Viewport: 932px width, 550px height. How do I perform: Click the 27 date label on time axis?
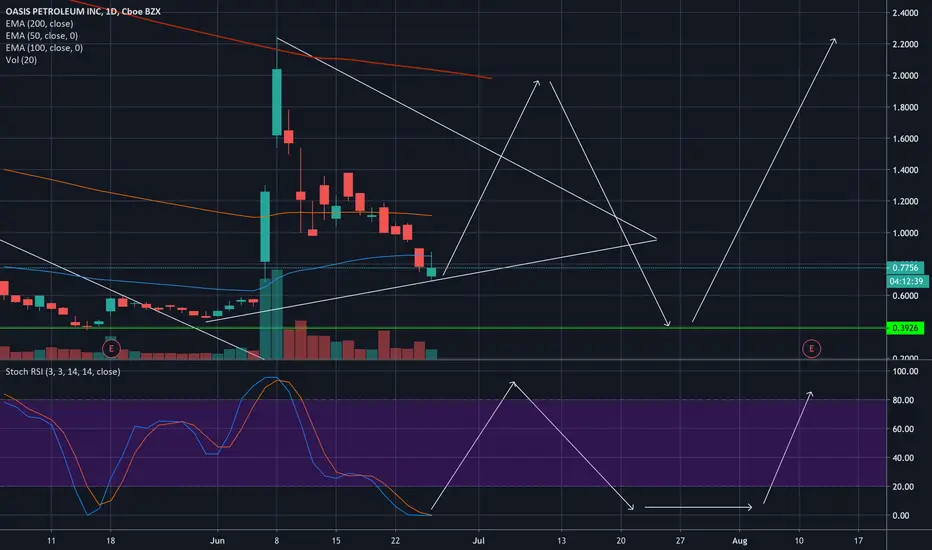[680, 540]
